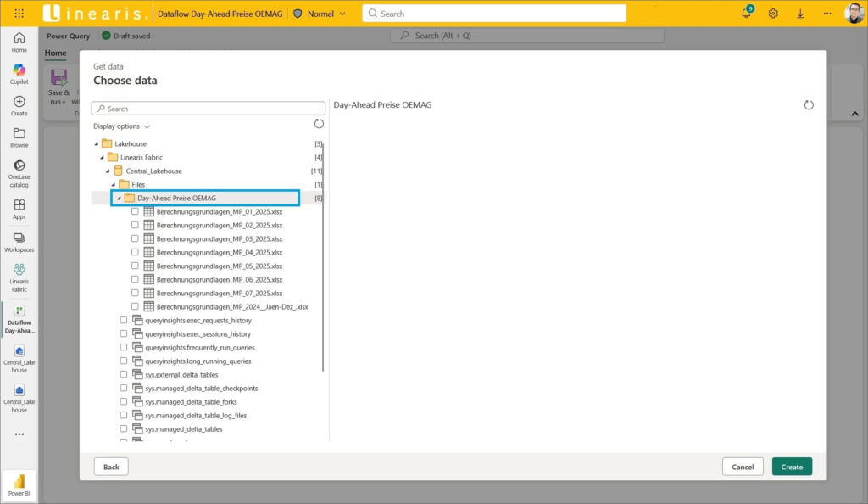This screenshot has height=504, width=868.
Task: Open the Display options dropdown
Action: pos(121,126)
